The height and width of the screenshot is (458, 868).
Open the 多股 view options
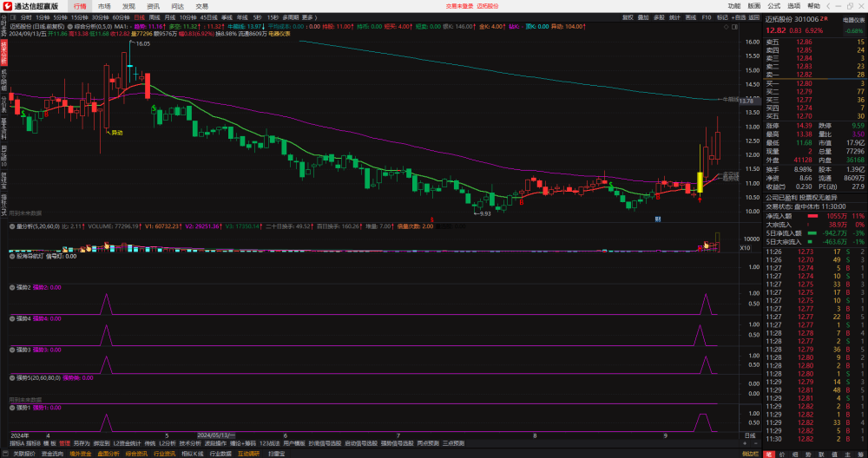coord(659,17)
